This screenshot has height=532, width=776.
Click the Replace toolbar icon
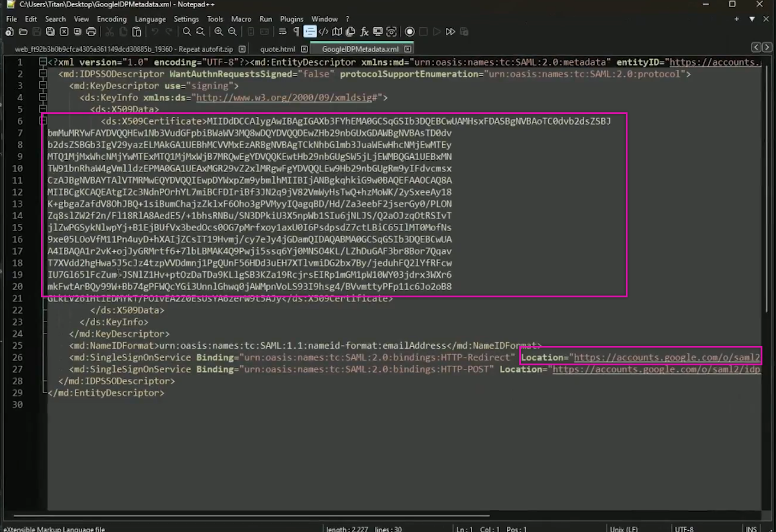click(201, 31)
